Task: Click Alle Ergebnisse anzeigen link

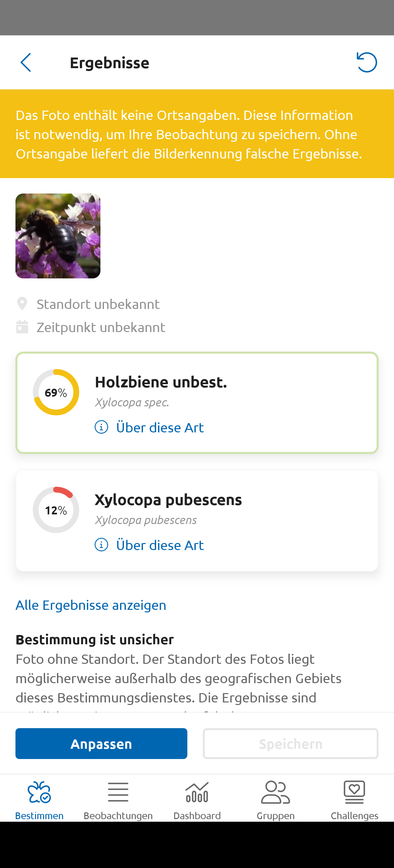Action: (91, 605)
